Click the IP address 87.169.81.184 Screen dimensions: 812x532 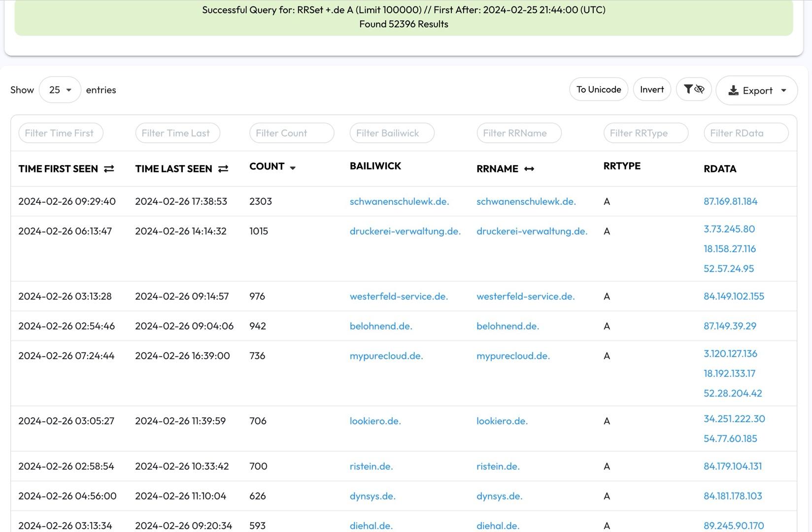tap(730, 201)
